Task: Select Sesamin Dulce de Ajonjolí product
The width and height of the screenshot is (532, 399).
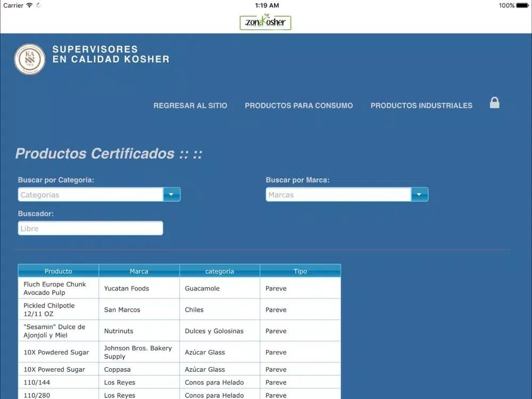Action: (59, 331)
